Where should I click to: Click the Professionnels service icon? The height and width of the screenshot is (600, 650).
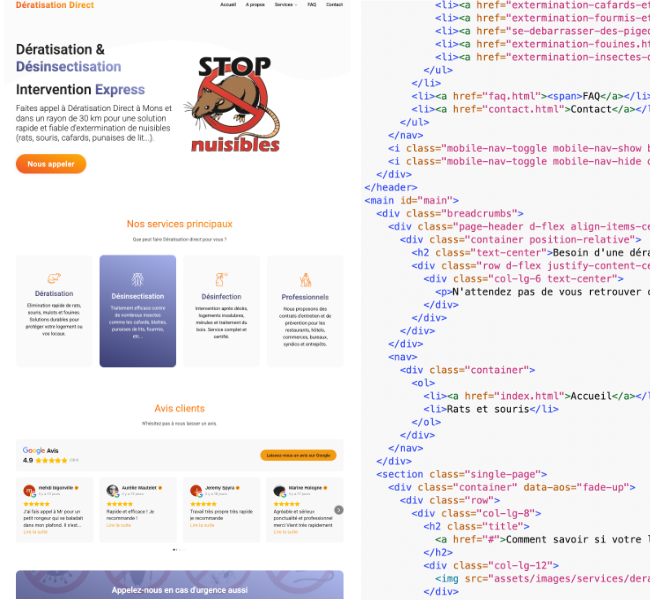305,280
